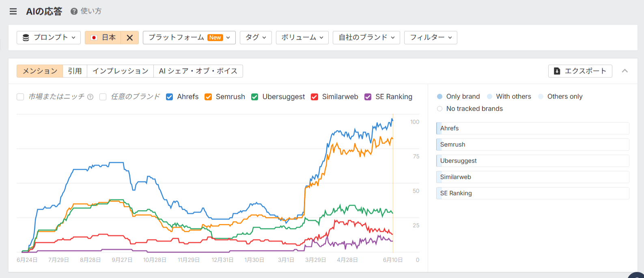Image resolution: width=644 pixels, height=278 pixels.
Task: Open the タグ dropdown
Action: coord(256,37)
